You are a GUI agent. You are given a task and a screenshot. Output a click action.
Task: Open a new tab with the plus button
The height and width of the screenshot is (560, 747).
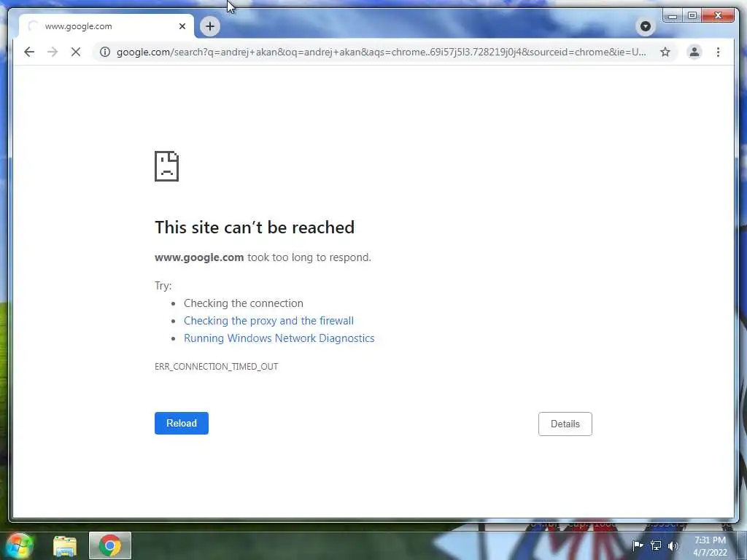click(210, 26)
